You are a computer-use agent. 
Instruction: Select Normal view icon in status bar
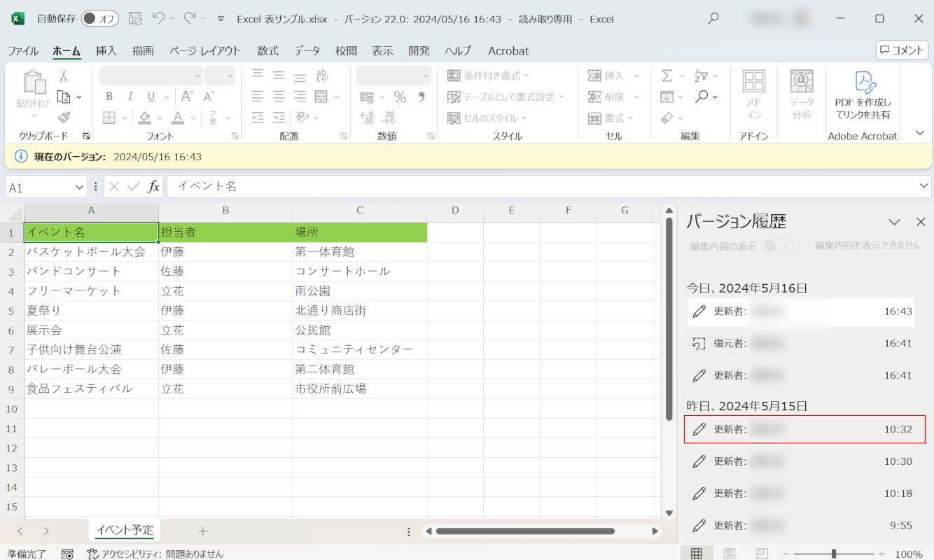697,554
